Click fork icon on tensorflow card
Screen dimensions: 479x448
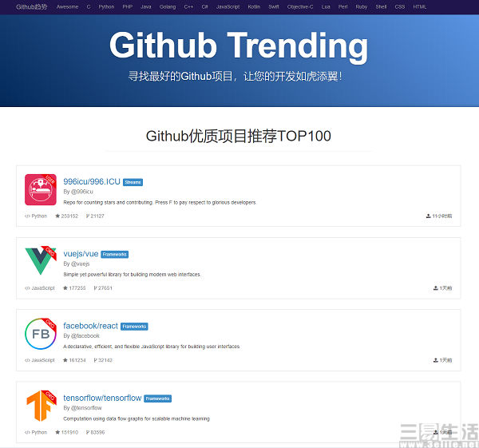(88, 432)
